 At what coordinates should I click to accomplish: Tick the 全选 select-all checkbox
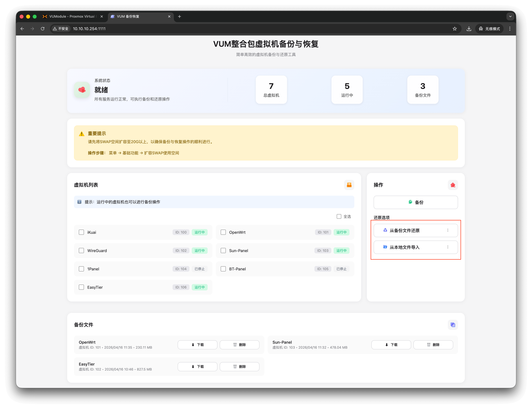pos(339,216)
